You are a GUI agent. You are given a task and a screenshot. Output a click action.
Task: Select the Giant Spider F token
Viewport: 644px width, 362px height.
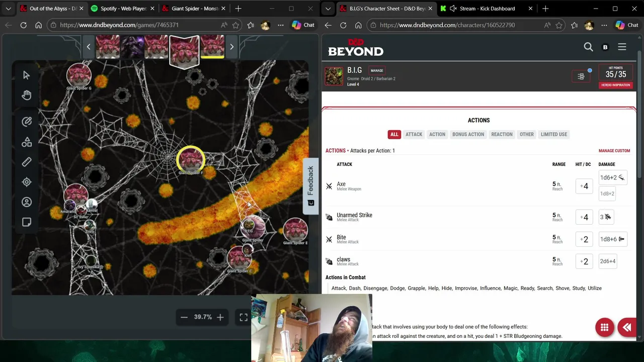click(191, 159)
